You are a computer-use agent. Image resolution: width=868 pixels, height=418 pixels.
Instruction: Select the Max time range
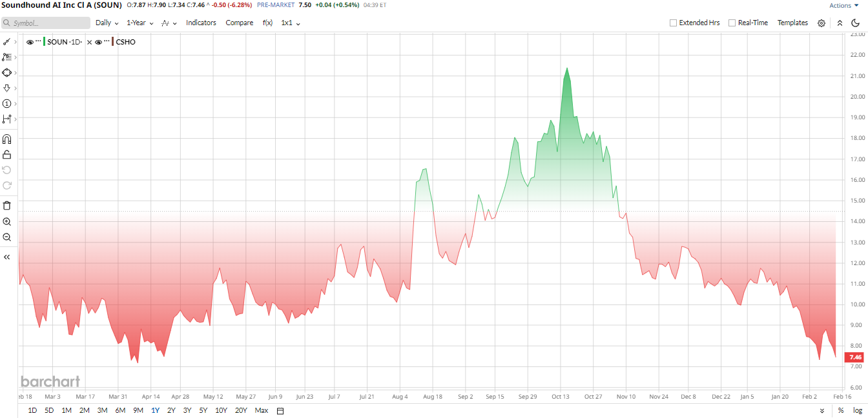(x=261, y=410)
